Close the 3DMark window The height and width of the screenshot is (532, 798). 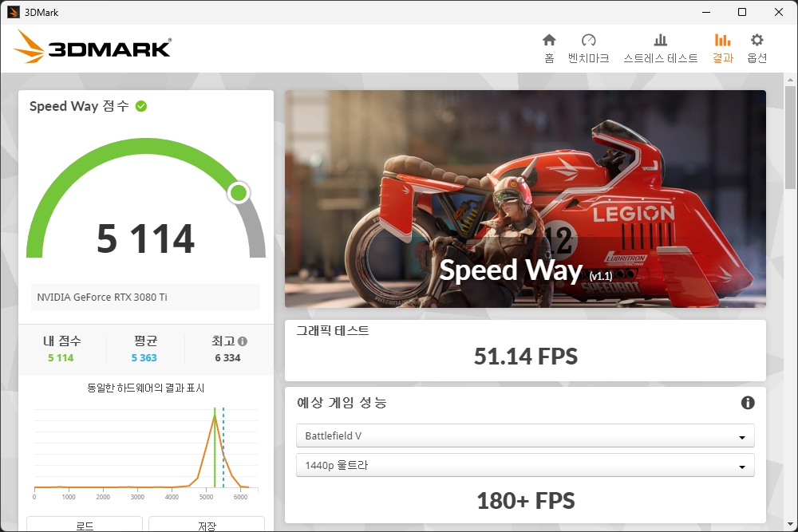tap(779, 12)
